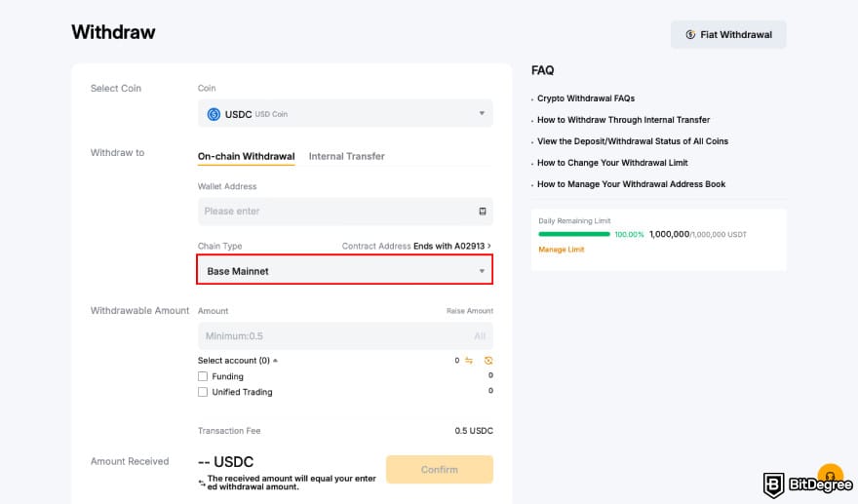Collapse the Select account (0) expander

(238, 360)
